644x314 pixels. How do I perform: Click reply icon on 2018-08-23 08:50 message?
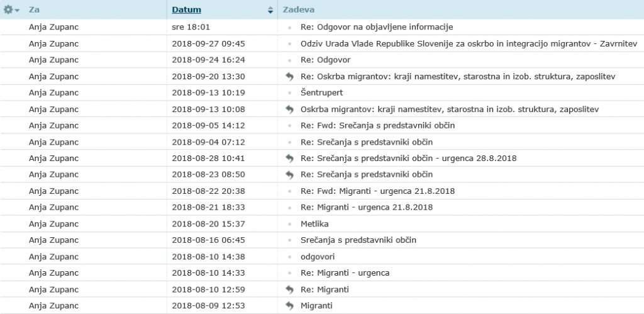[289, 175]
